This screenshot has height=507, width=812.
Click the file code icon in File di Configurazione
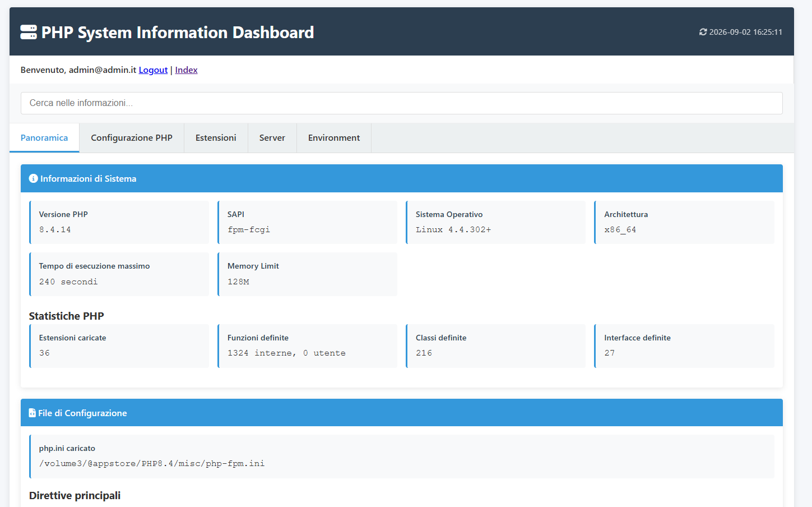pyautogui.click(x=32, y=413)
